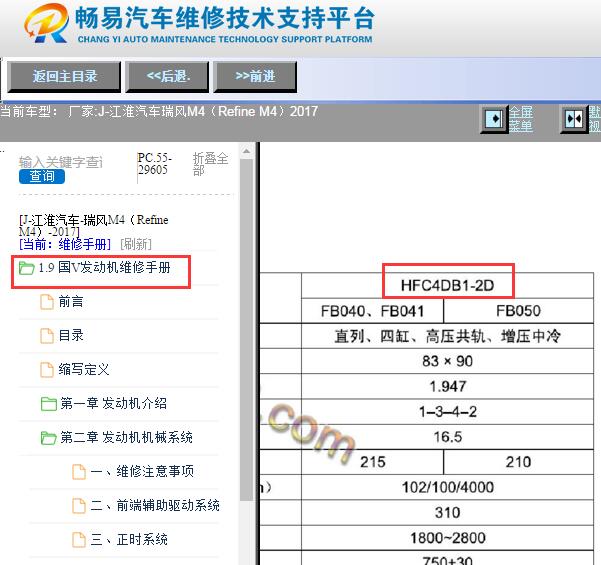
Task: Select 第一章 发动机介绍 chapter
Action: point(113,403)
